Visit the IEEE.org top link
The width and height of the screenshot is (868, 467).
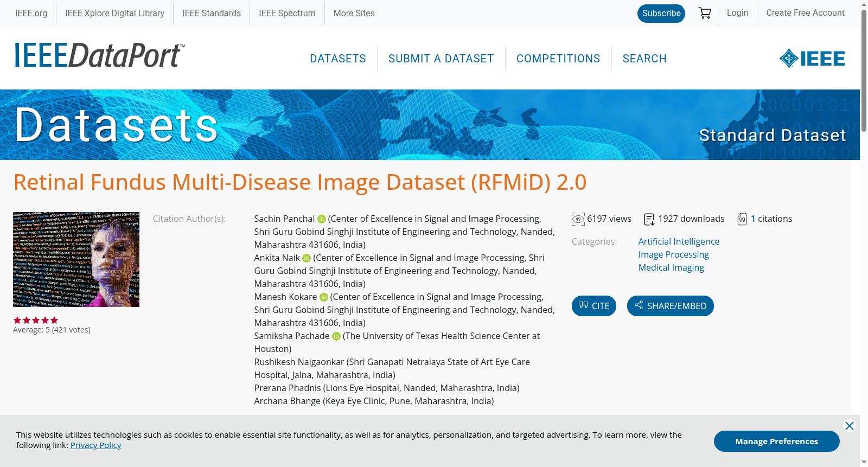31,13
